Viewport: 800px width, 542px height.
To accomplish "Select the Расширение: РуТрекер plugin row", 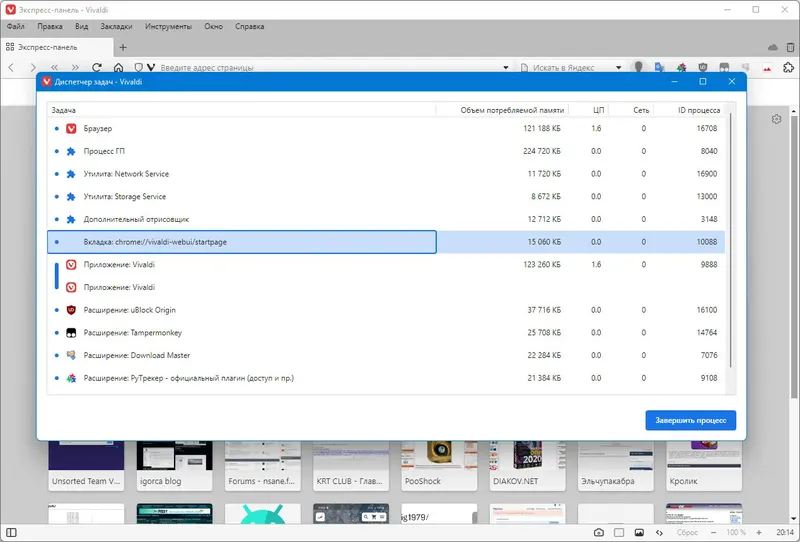I will pyautogui.click(x=386, y=378).
